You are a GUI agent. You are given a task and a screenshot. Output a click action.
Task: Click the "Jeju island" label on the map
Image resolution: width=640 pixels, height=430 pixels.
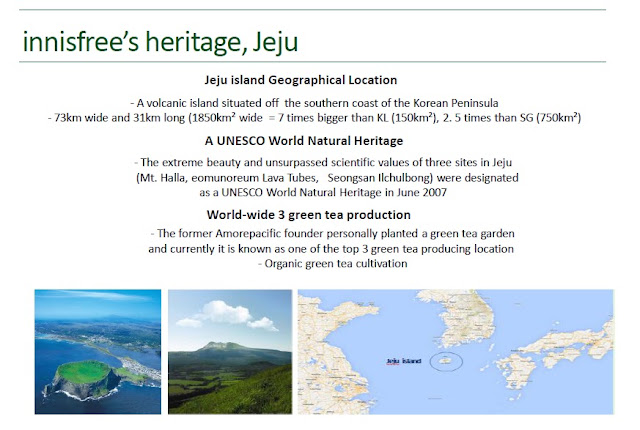pos(403,361)
